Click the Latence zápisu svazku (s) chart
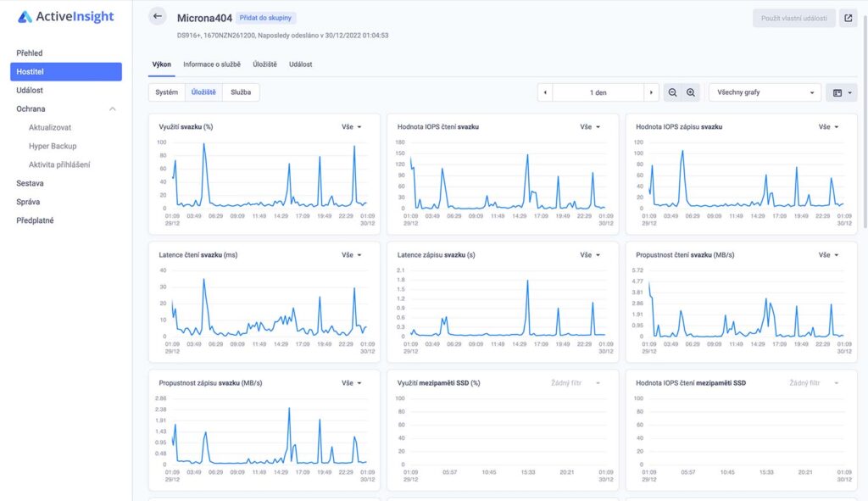Image resolution: width=868 pixels, height=501 pixels. 503,303
